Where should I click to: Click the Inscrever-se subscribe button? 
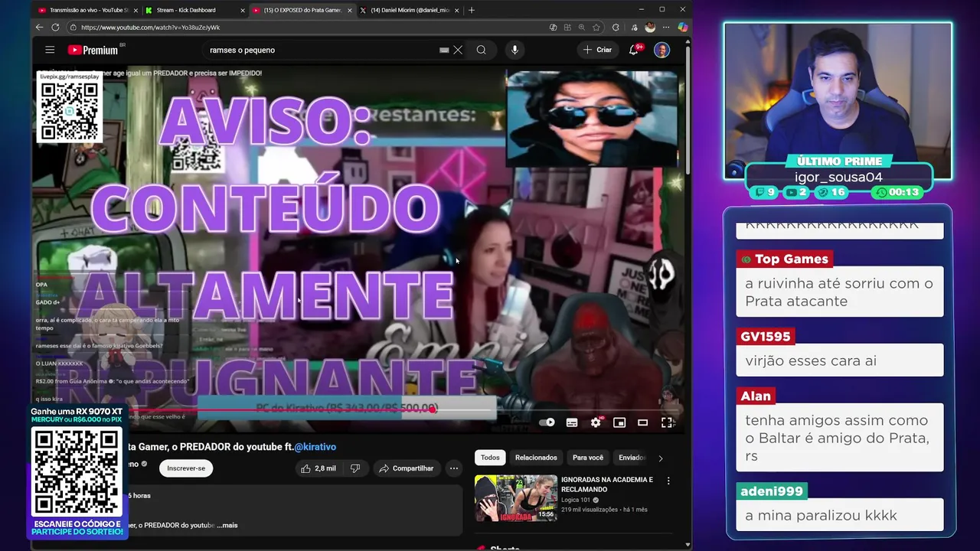[x=186, y=468]
